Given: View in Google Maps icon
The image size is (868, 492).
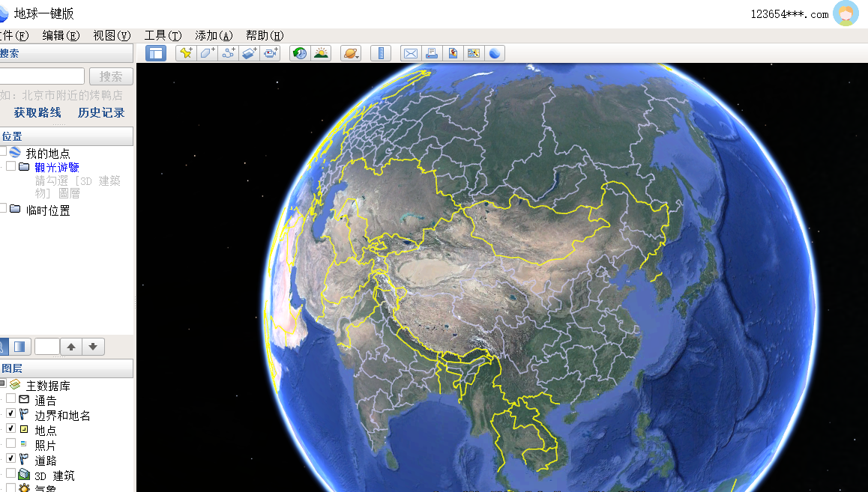Looking at the screenshot, I should pos(474,53).
